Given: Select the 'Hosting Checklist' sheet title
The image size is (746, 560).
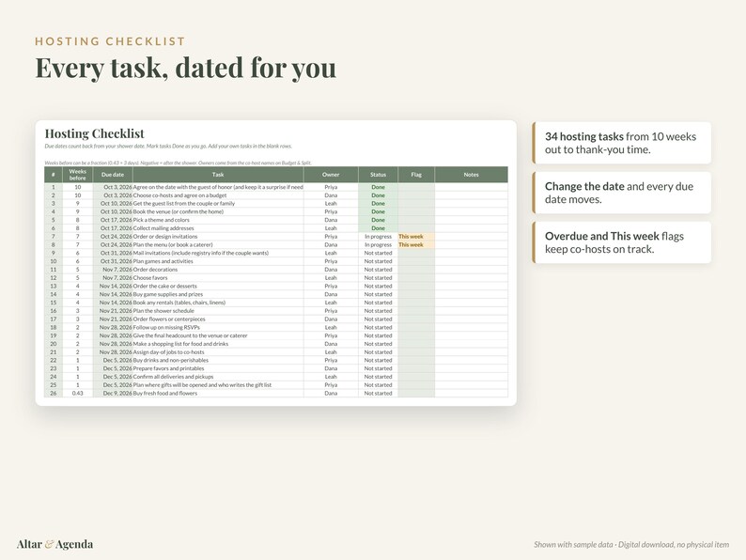Looking at the screenshot, I should coord(95,133).
